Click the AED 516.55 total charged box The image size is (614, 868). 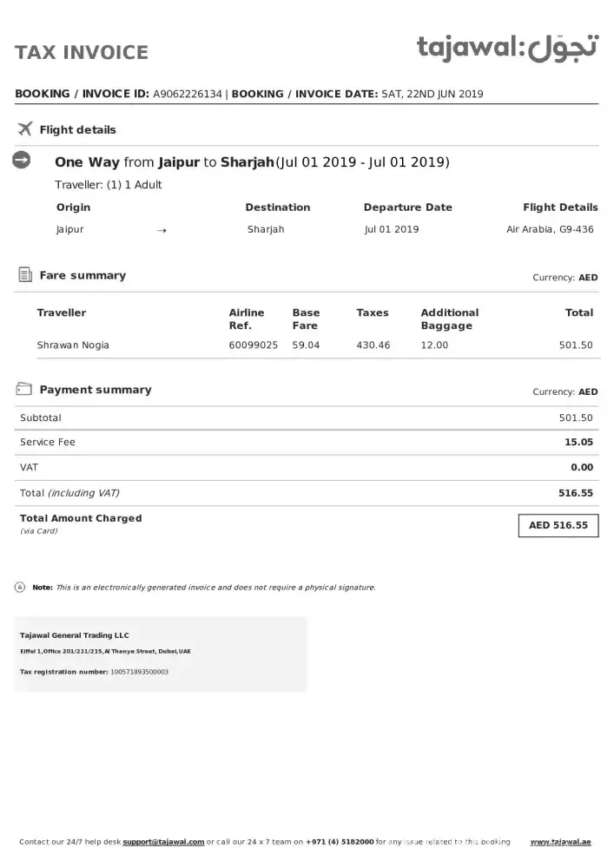[558, 525]
